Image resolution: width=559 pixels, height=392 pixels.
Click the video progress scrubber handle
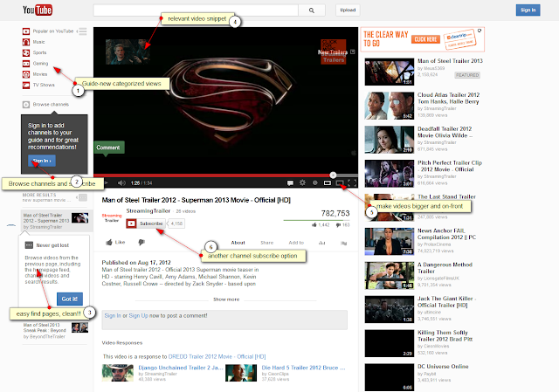tap(333, 175)
